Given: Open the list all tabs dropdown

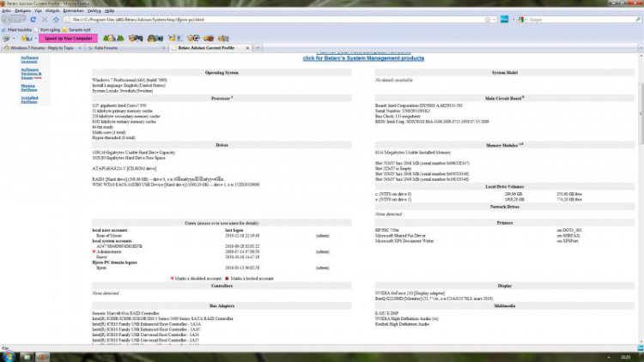Looking at the screenshot, I should pos(641,48).
